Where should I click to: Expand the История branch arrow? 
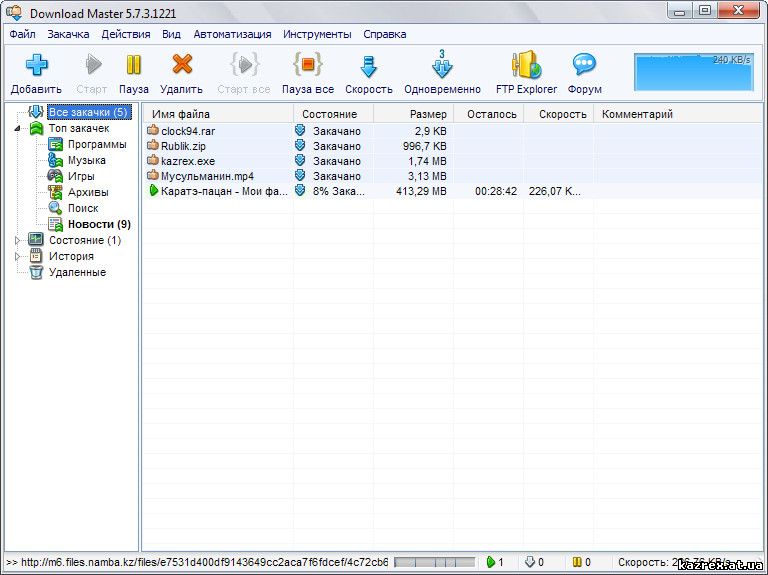coord(18,256)
